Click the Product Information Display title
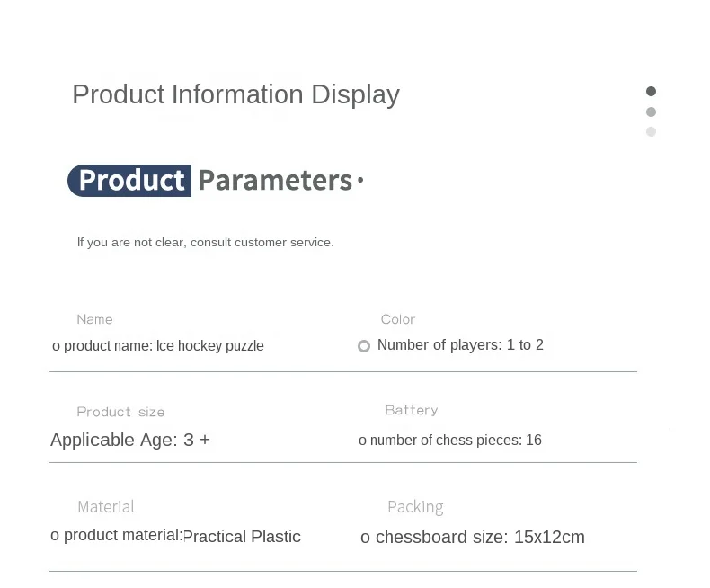Screen dimensions: 710x588 pyautogui.click(x=235, y=94)
